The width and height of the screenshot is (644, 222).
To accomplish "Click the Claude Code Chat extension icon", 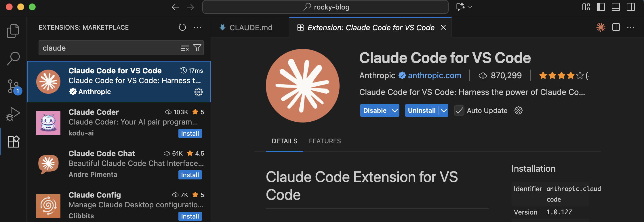I will [x=48, y=164].
